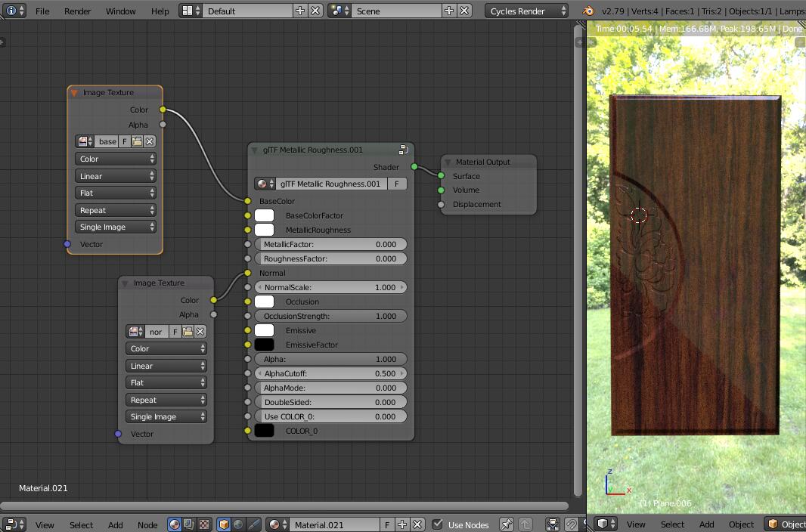Collapse the glTF Metallic Roughness.001 node
The height and width of the screenshot is (532, 806).
click(x=255, y=150)
